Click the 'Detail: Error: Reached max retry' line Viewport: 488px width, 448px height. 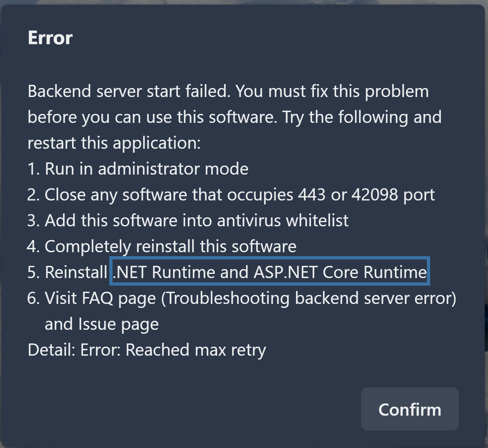(x=147, y=350)
